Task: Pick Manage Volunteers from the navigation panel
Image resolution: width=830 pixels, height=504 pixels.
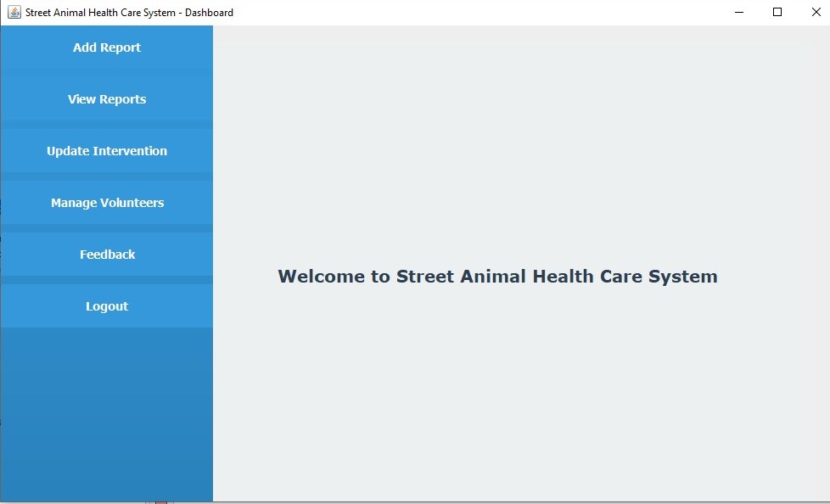Action: coord(107,202)
